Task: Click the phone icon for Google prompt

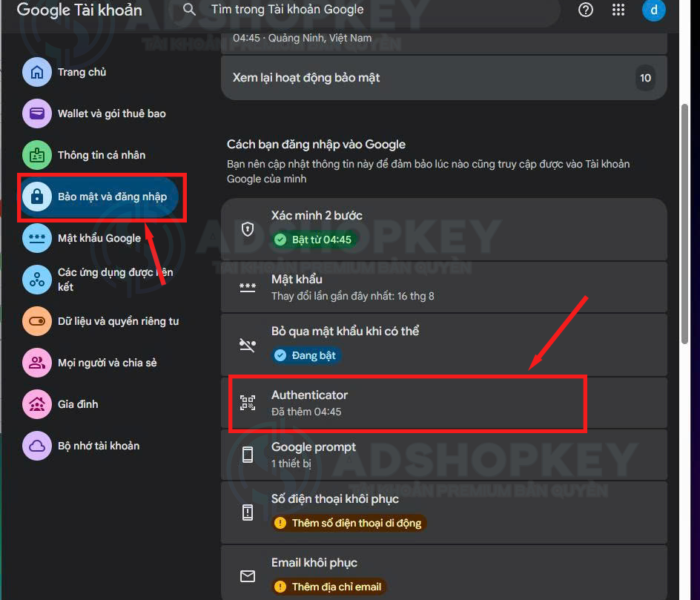Action: (248, 455)
